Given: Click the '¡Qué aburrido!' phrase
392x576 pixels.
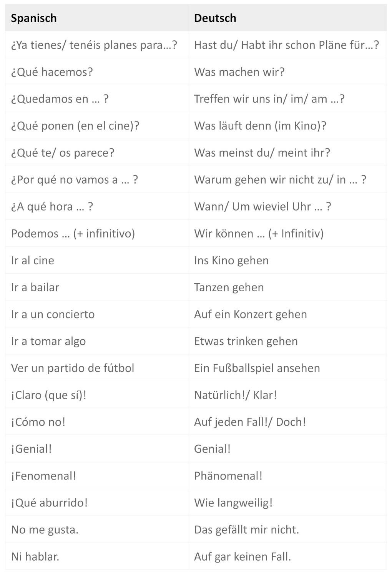Looking at the screenshot, I should point(50,503).
